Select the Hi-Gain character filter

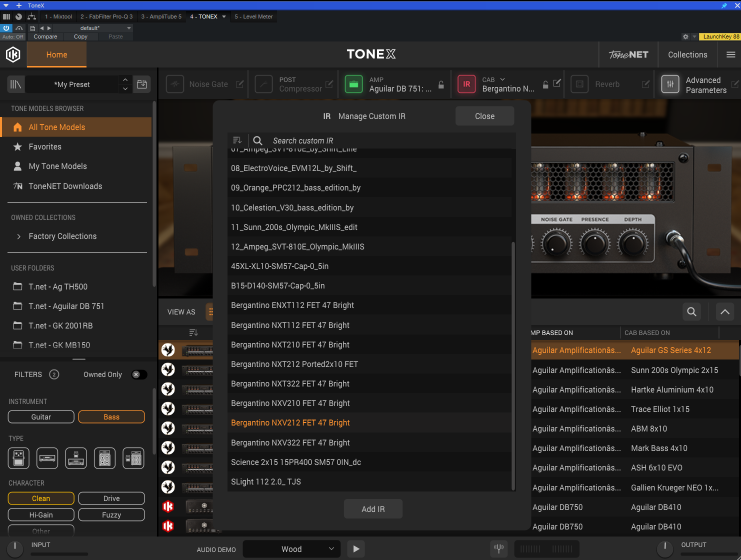coord(41,515)
